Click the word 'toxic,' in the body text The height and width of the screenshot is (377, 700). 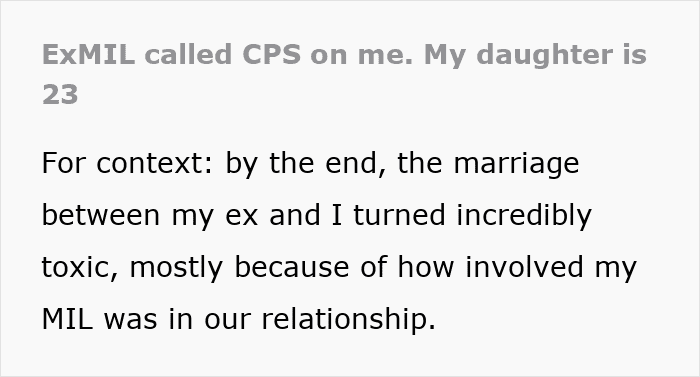(x=80, y=267)
